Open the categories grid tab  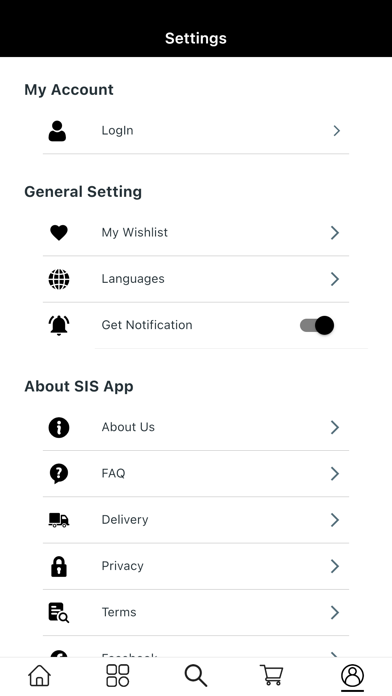pos(118,676)
